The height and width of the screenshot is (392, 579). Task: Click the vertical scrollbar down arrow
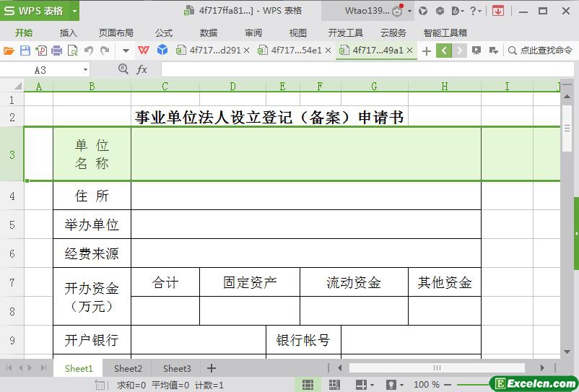567,352
